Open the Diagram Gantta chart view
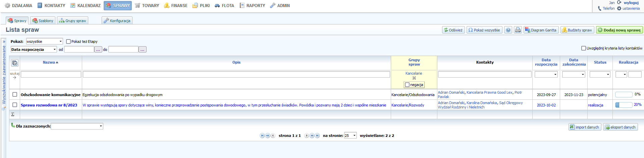The height and width of the screenshot is (158, 644). tap(541, 30)
